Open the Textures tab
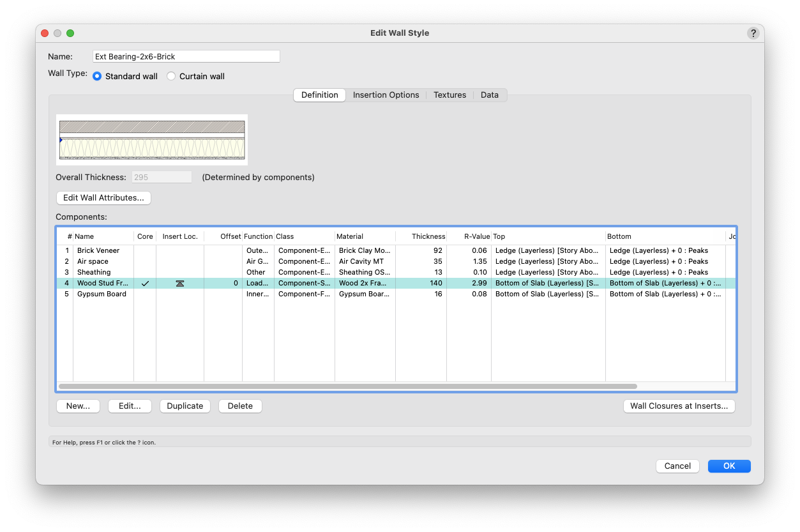800x532 pixels. click(449, 95)
